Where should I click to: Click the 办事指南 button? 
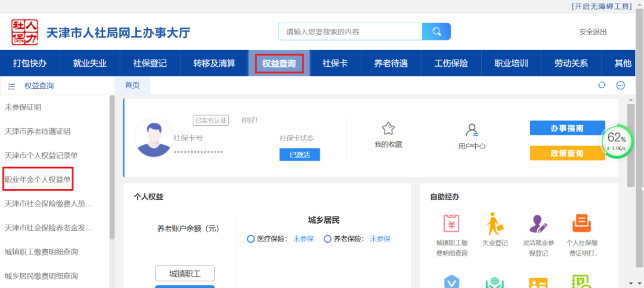pos(567,128)
